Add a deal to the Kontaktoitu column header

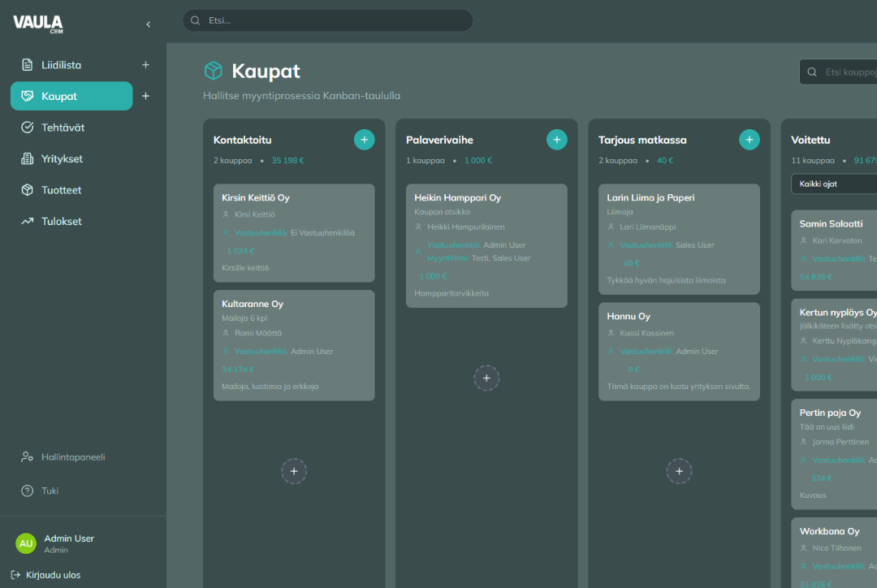pos(364,140)
